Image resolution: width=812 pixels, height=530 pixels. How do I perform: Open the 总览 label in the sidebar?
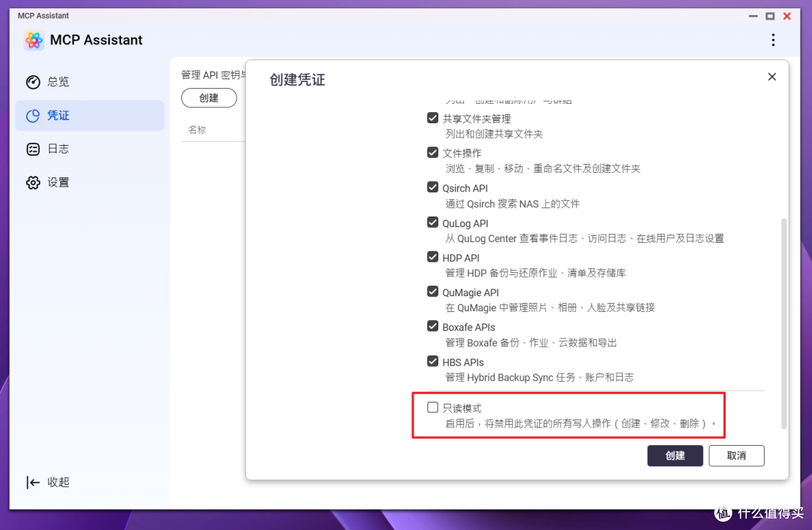point(58,82)
